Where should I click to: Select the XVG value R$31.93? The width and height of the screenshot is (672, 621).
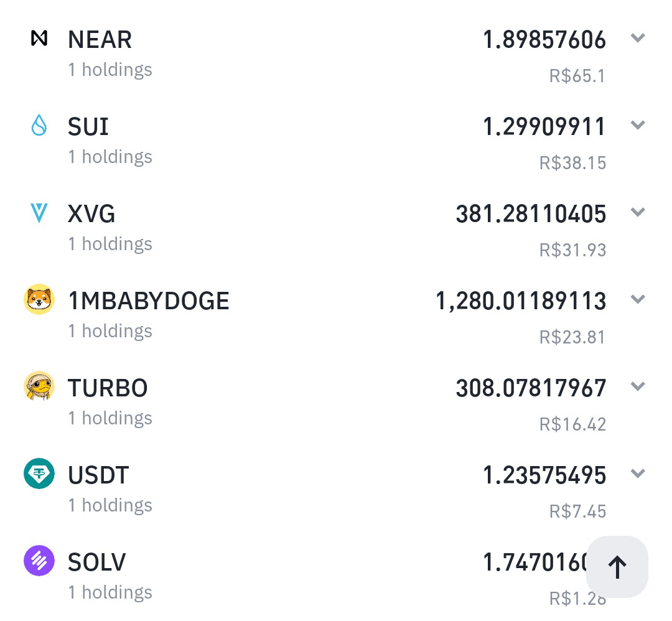[572, 250]
